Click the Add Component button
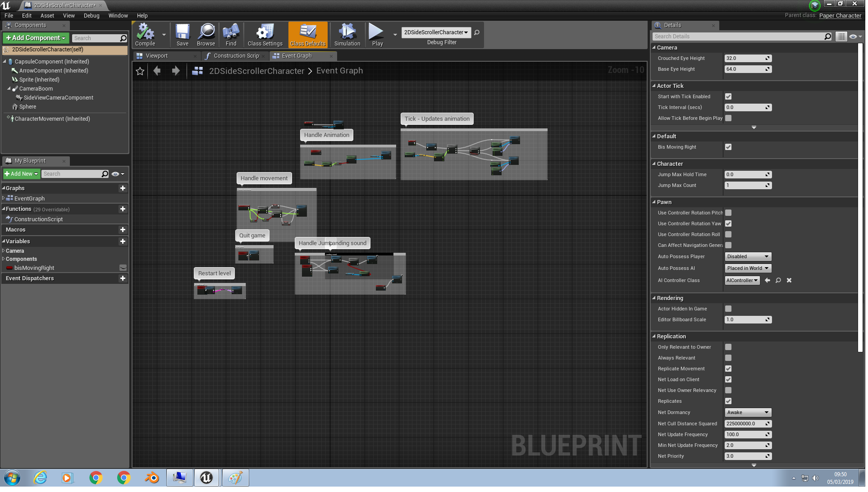 pos(36,38)
